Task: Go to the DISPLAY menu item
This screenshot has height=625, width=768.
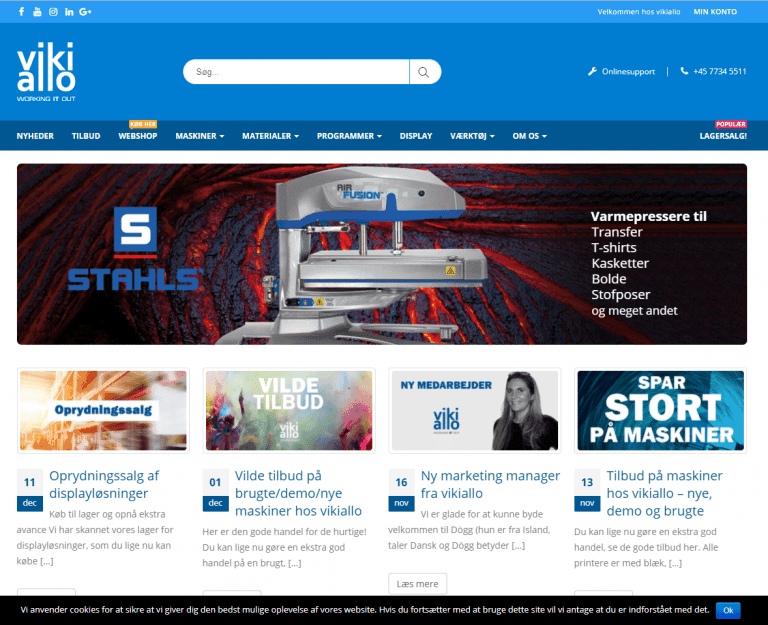Action: (x=416, y=136)
